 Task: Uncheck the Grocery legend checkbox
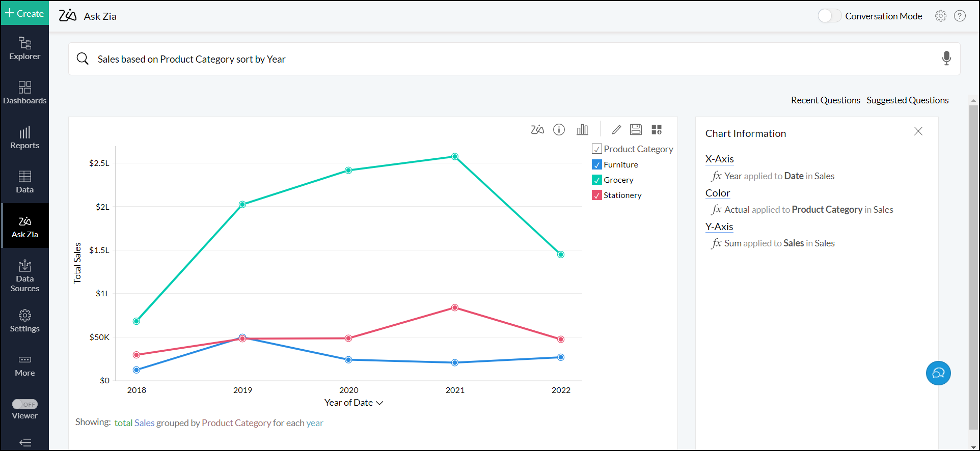(597, 180)
